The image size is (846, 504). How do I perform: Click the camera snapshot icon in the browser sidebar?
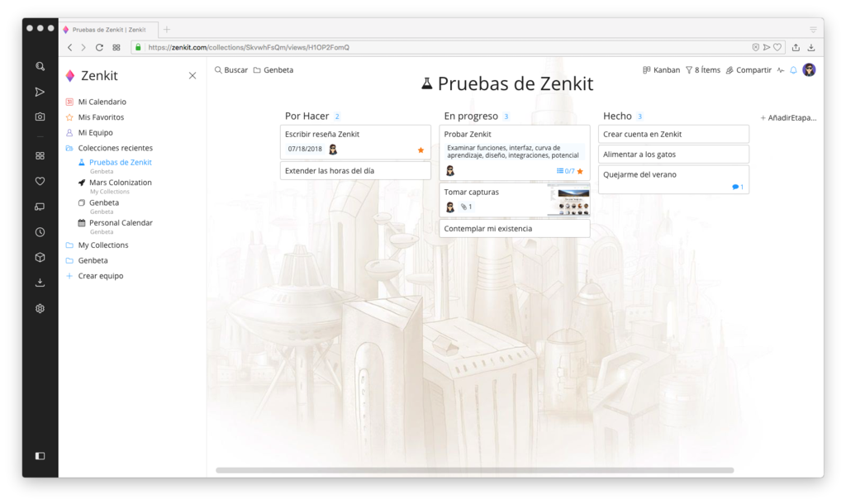pos(40,117)
